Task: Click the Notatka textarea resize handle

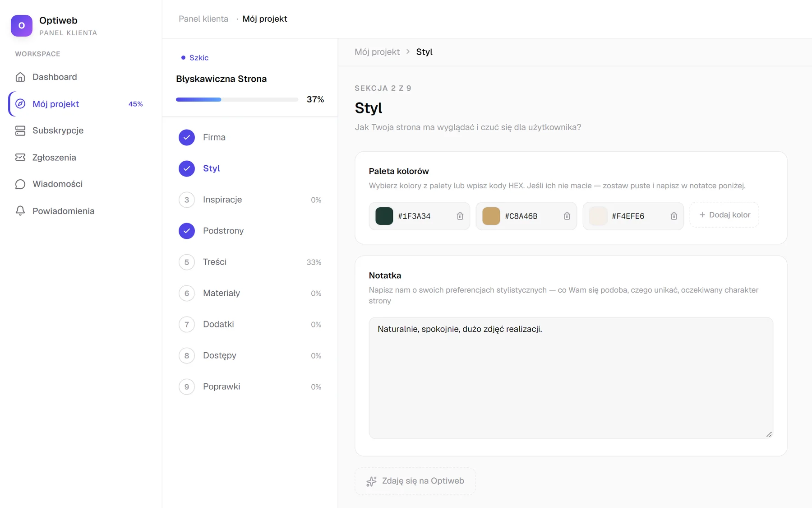Action: pos(769,434)
